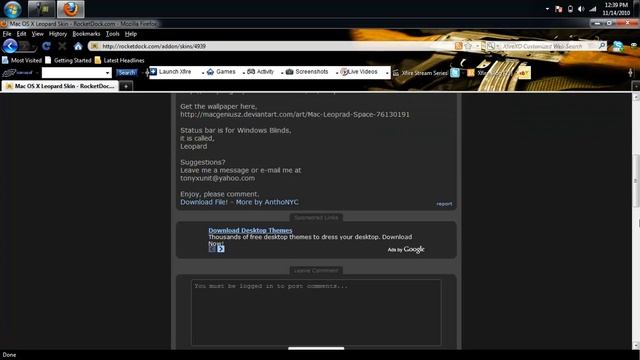Click the site favicon in the address bar

95,46
